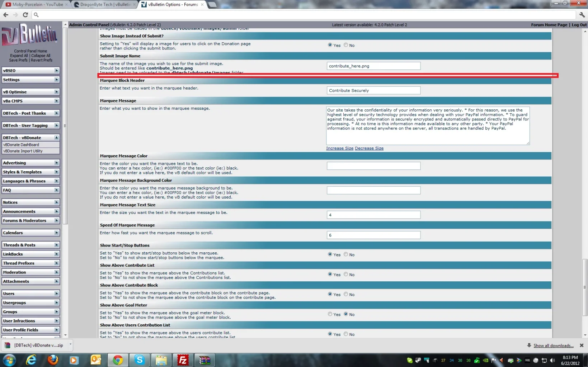Click Marquee Message Background Color field

pyautogui.click(x=373, y=190)
